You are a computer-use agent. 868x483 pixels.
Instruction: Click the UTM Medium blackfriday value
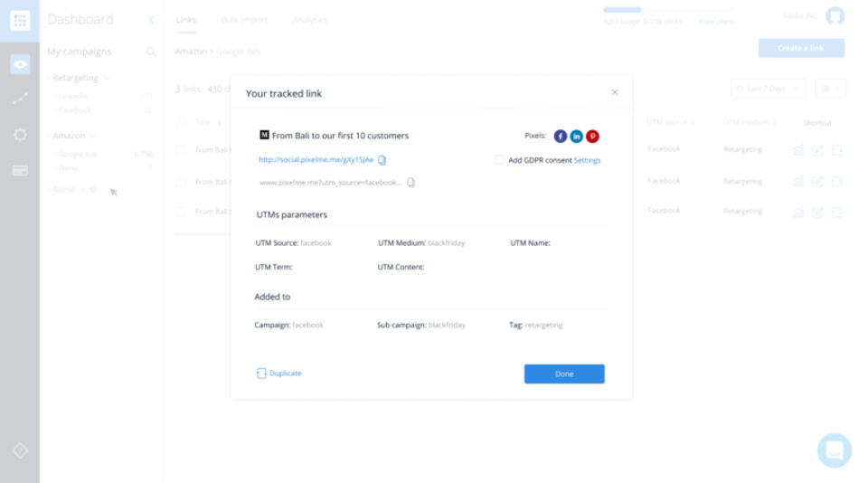tap(446, 243)
